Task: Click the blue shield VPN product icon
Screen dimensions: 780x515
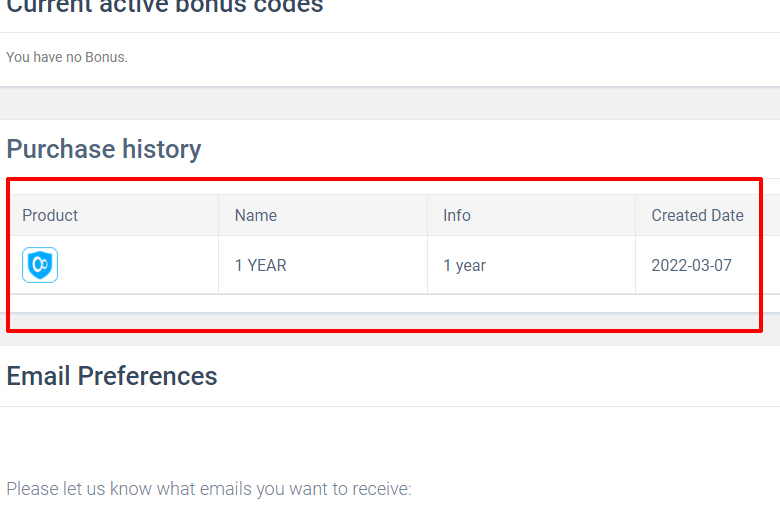Action: [40, 265]
